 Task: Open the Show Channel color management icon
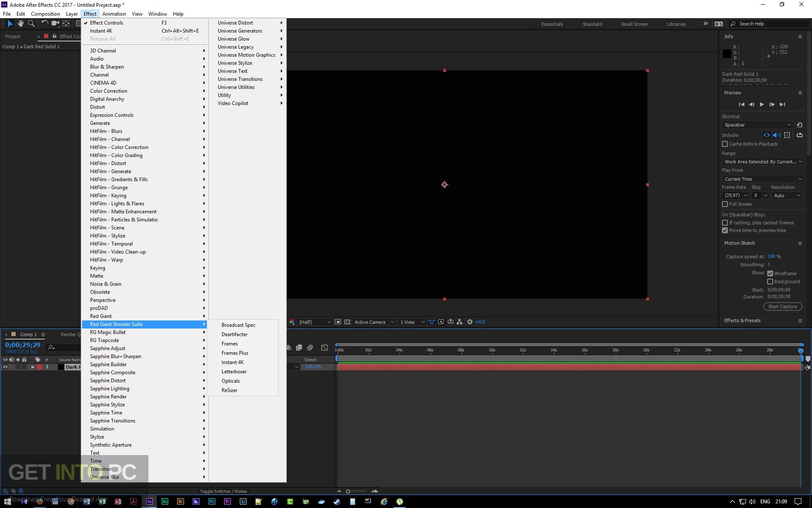tap(291, 322)
